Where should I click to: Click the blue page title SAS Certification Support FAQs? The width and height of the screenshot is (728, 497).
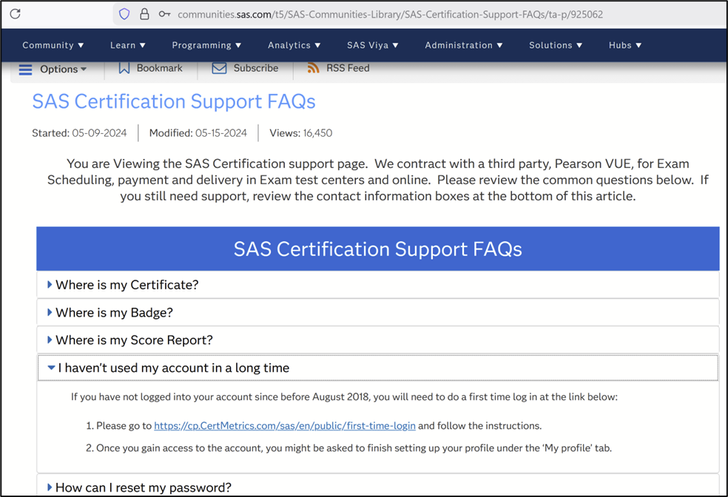click(x=174, y=101)
